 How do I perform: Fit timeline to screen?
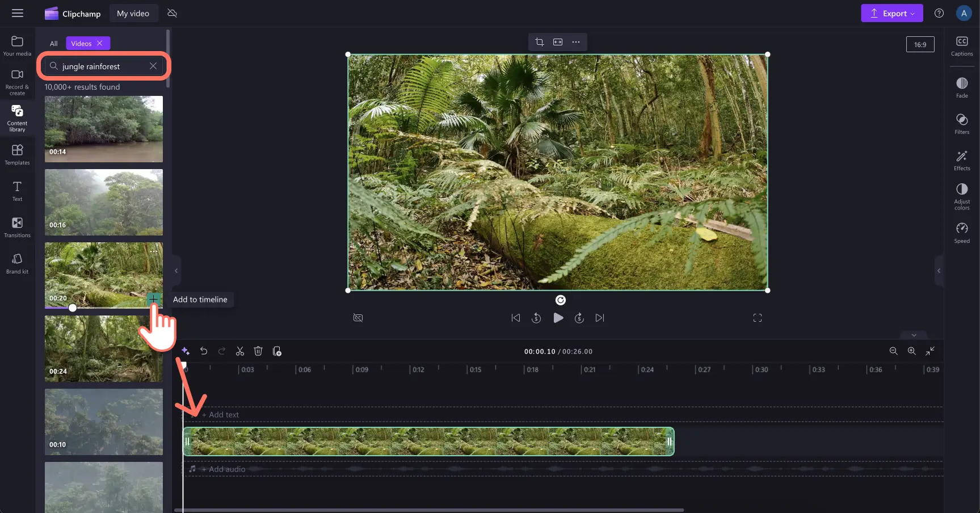tap(930, 351)
